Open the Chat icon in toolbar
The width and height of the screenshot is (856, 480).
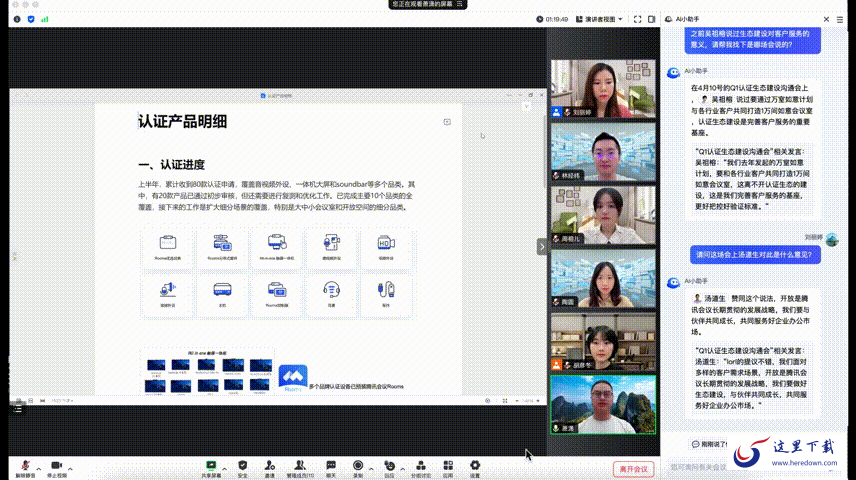coord(331,466)
